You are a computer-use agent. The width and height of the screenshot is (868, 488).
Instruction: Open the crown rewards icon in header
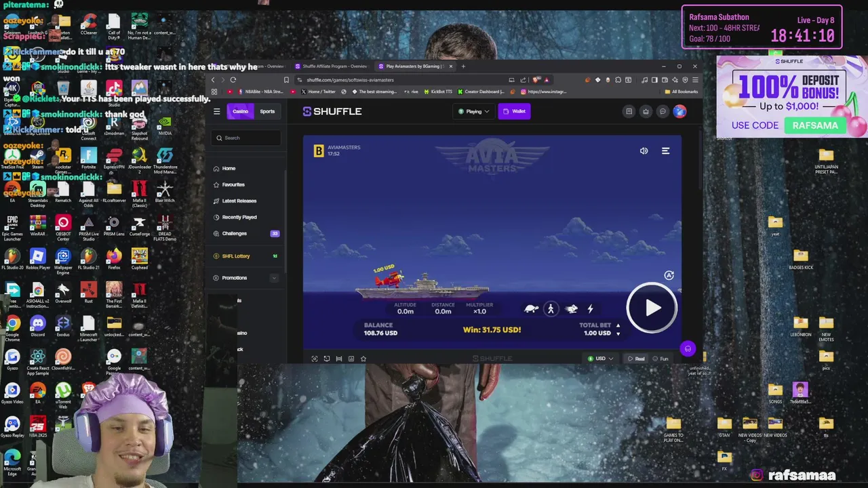pyautogui.click(x=646, y=111)
